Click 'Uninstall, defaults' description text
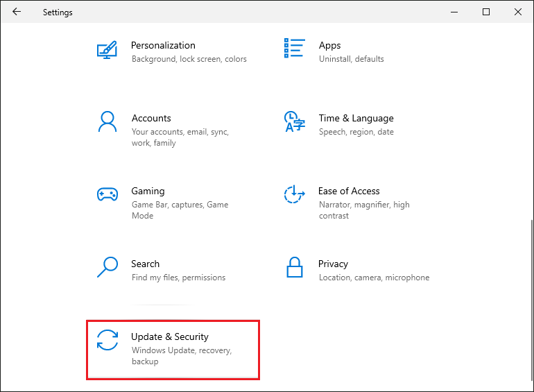Viewport: 534px width, 392px height. point(351,59)
